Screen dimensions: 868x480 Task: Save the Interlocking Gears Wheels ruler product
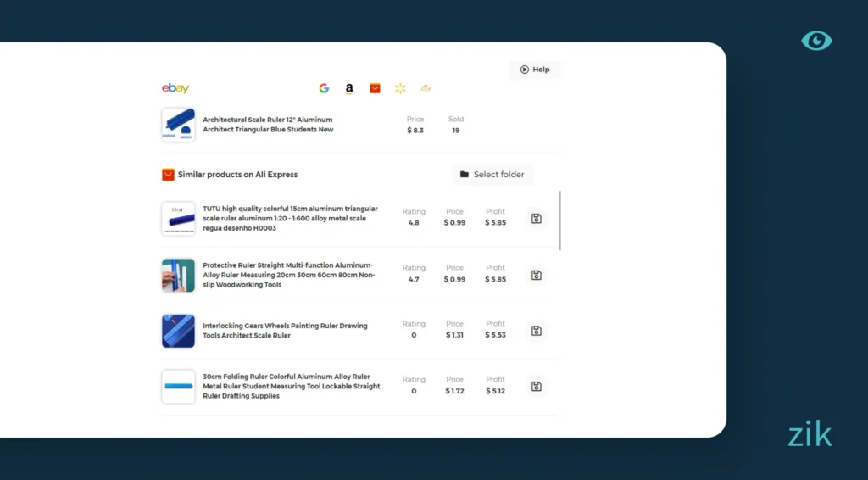click(536, 331)
